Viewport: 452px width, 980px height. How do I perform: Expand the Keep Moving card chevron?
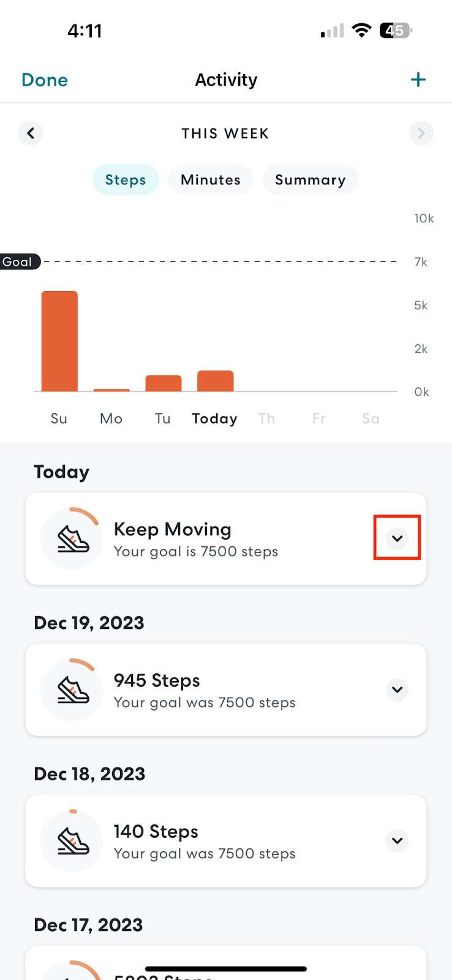397,538
